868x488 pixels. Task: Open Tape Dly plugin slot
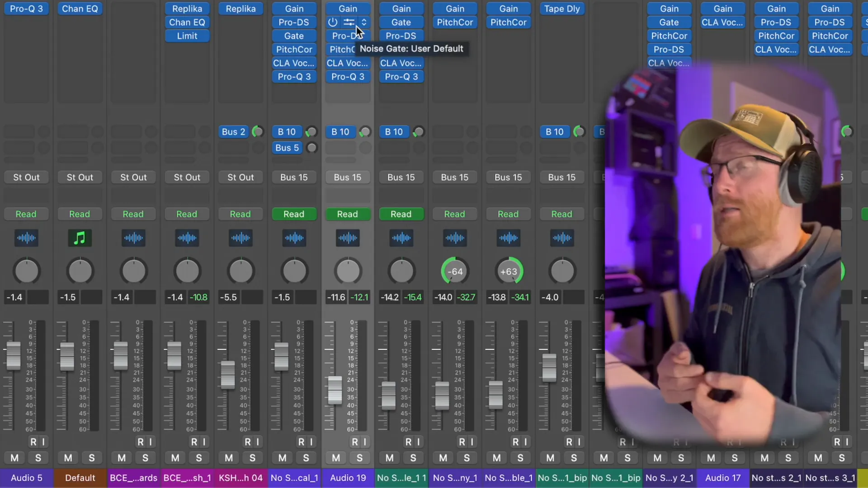click(x=562, y=9)
